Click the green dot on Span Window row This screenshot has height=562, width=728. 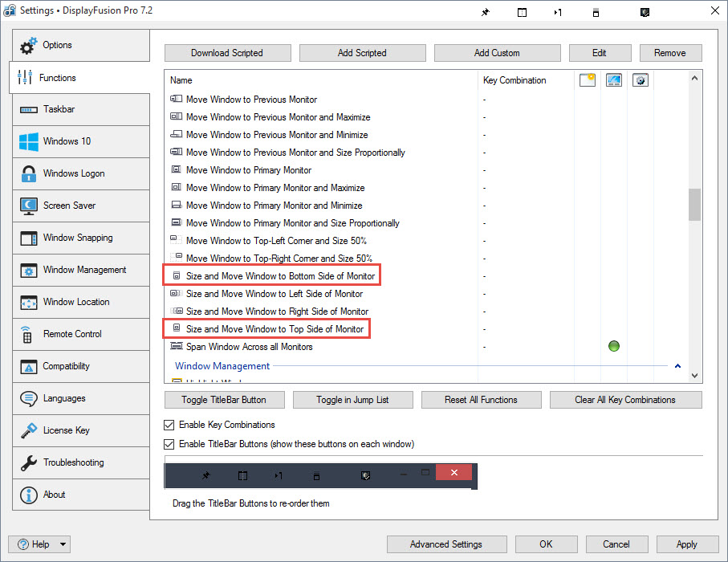tap(614, 346)
